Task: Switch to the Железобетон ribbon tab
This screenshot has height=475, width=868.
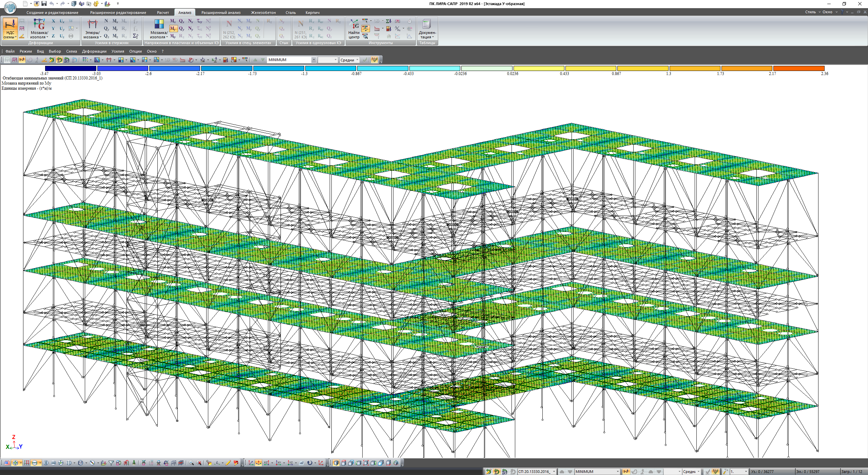Action: pos(263,13)
